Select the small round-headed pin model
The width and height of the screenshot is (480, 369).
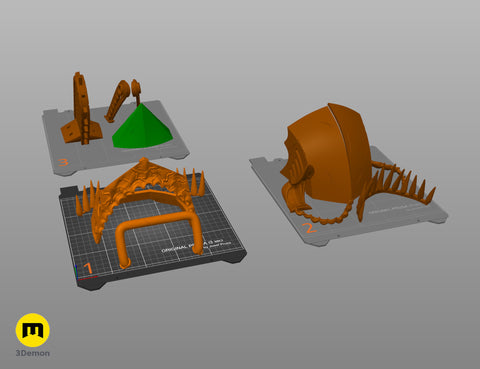pyautogui.click(x=136, y=92)
